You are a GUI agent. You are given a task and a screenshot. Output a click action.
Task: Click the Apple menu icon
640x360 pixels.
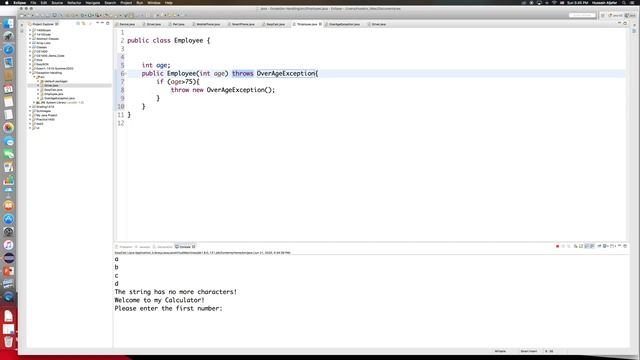6,2
